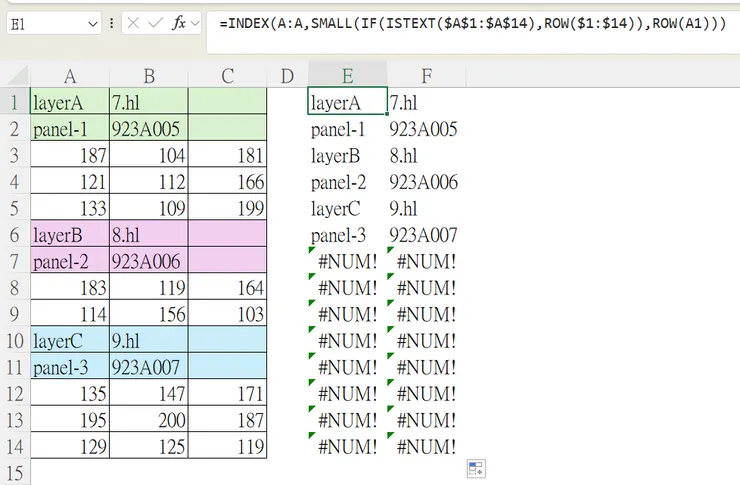Click the Cancel X icon in formula bar
The width and height of the screenshot is (740, 485).
(x=134, y=22)
